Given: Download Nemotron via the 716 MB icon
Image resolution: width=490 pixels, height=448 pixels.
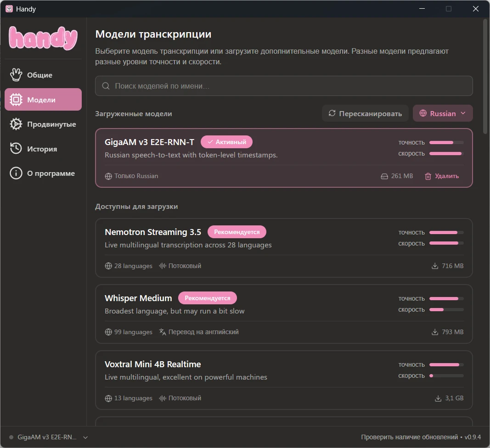Looking at the screenshot, I should [x=435, y=266].
